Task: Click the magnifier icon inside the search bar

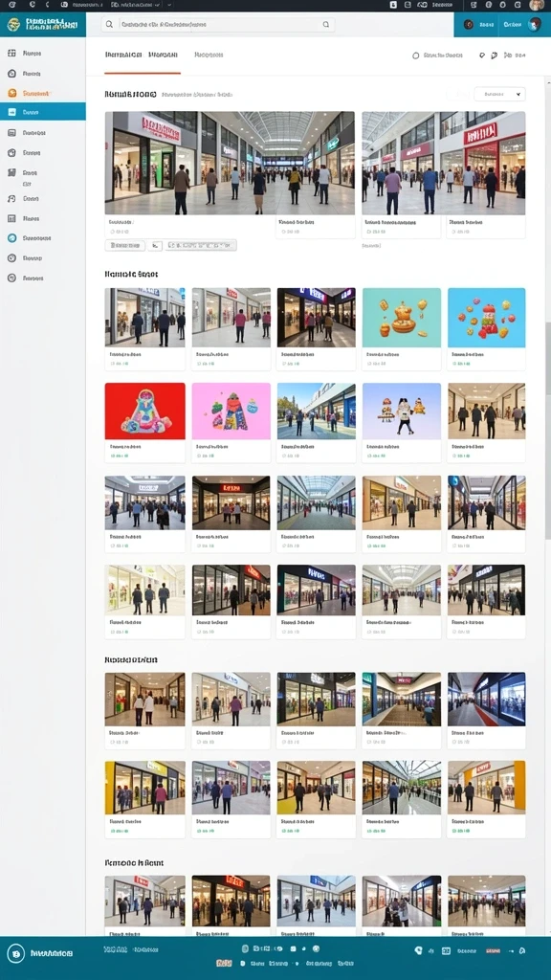Action: tap(109, 24)
